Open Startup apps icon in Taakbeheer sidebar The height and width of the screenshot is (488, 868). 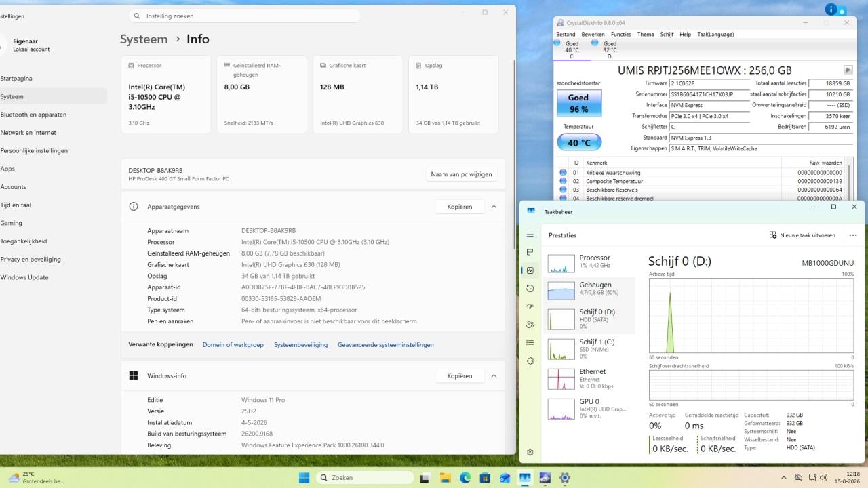(530, 306)
